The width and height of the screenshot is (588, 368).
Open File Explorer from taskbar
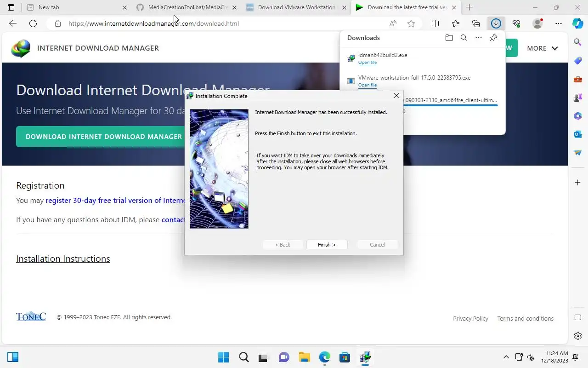pyautogui.click(x=304, y=357)
